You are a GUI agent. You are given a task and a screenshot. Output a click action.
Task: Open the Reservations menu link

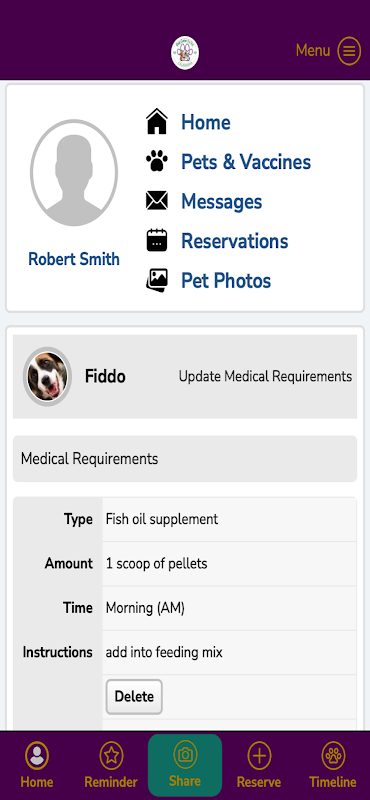(x=235, y=241)
